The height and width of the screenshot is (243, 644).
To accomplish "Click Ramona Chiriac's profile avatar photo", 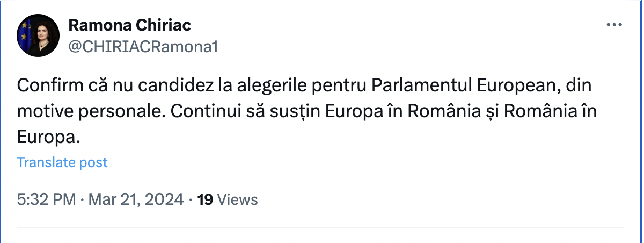I will pyautogui.click(x=38, y=35).
